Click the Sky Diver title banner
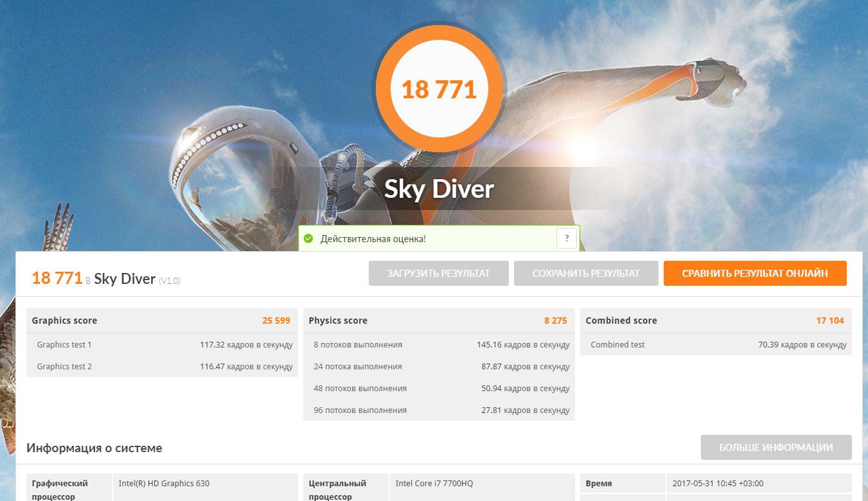 click(439, 189)
